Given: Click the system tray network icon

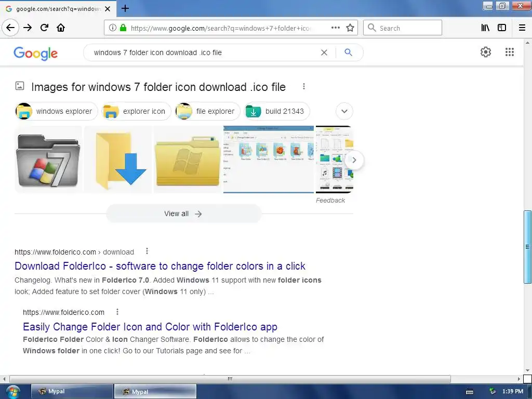Looking at the screenshot, I should click(x=493, y=392).
